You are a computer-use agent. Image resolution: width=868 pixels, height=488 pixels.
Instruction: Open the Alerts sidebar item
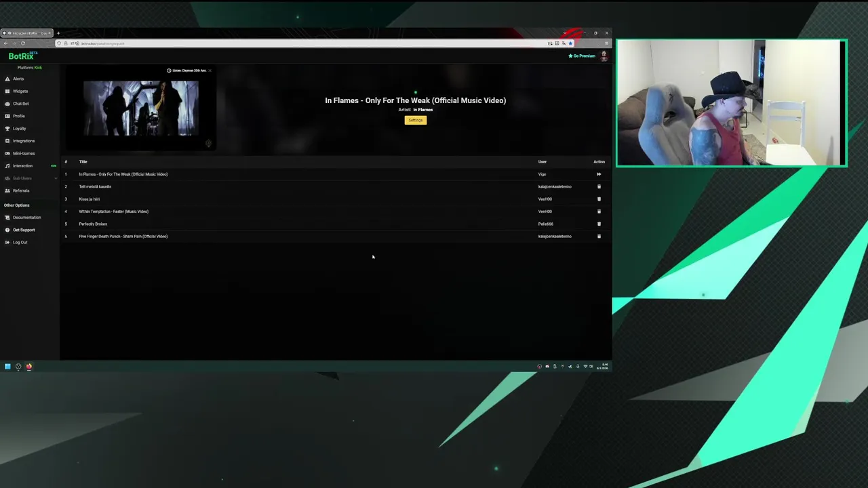(x=18, y=79)
